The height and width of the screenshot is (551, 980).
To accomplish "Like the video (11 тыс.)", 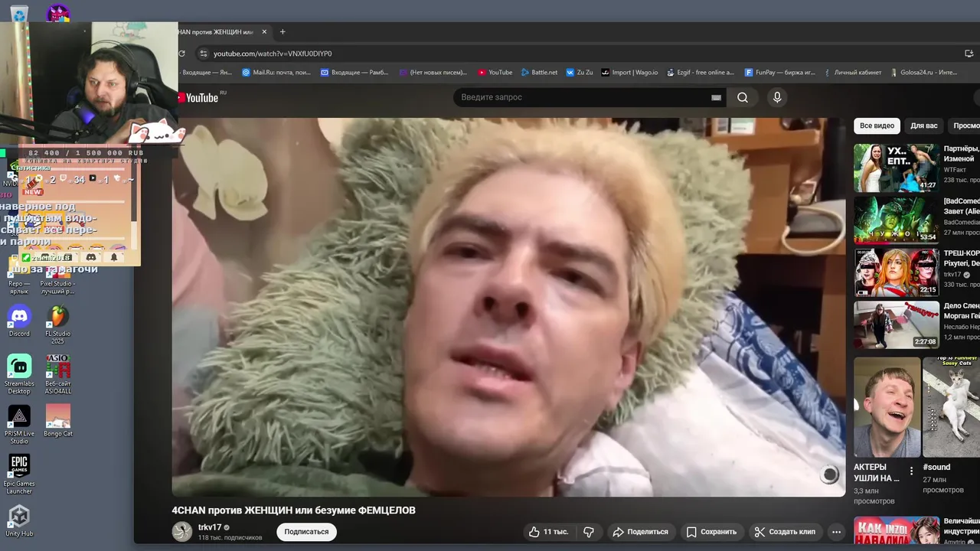I will [x=548, y=532].
